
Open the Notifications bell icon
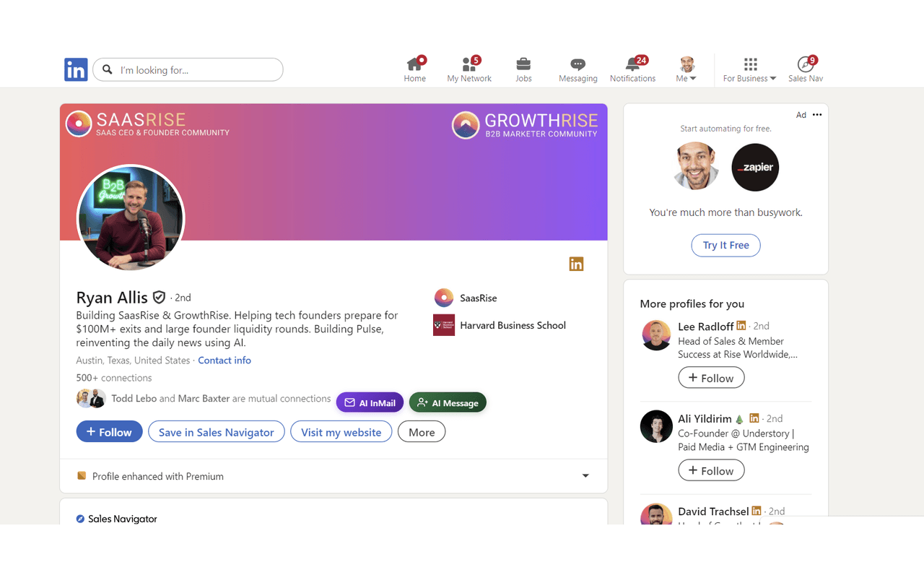click(632, 65)
